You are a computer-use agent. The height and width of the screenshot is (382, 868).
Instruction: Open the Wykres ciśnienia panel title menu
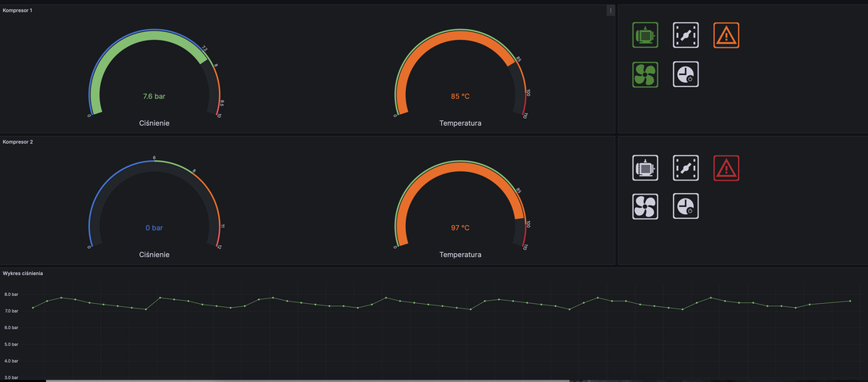click(x=23, y=273)
